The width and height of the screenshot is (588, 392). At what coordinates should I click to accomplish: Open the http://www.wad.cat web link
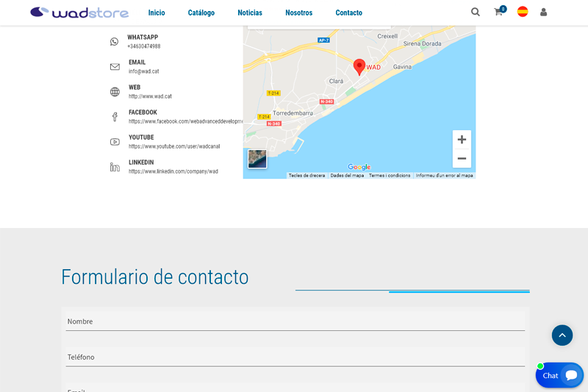pos(150,96)
